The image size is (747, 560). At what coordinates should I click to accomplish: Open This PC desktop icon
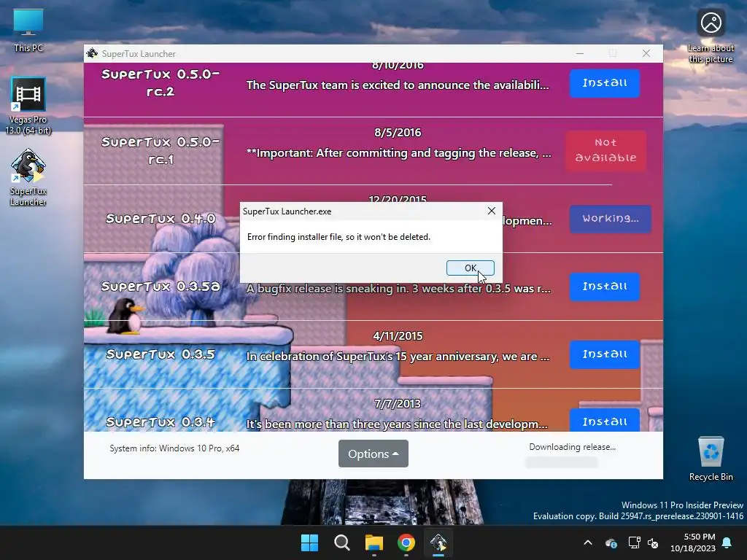[x=28, y=30]
